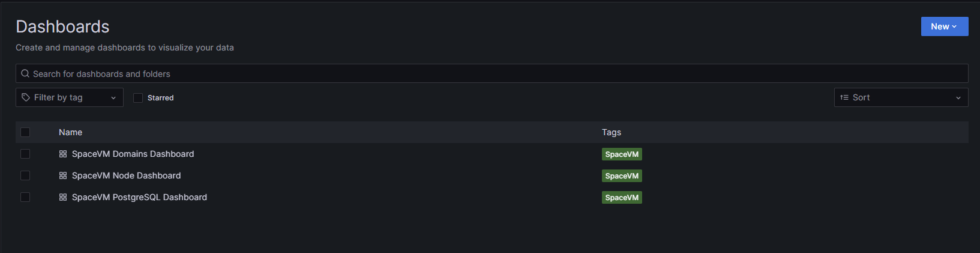Click the magnifier icon in search bar
The width and height of the screenshot is (980, 253).
(25, 73)
